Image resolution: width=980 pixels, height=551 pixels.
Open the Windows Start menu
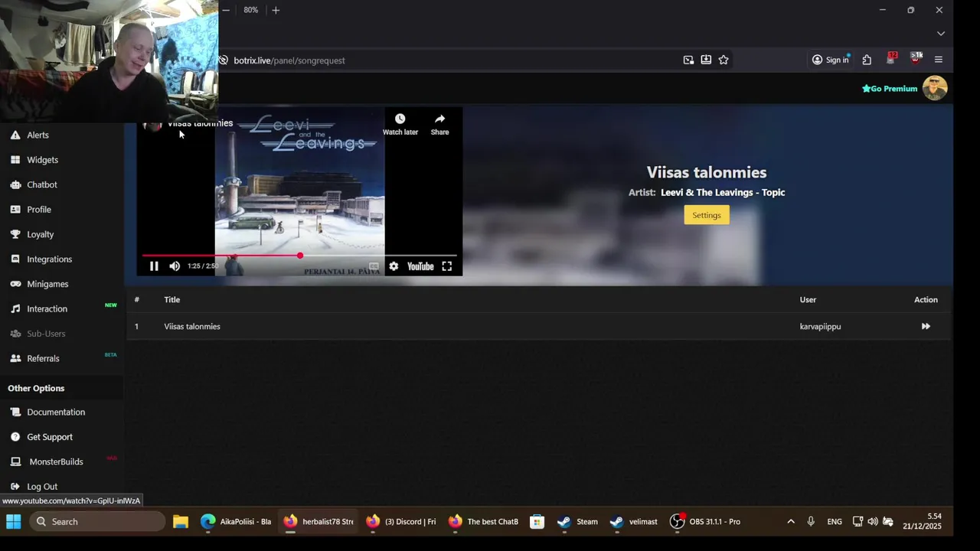14,522
